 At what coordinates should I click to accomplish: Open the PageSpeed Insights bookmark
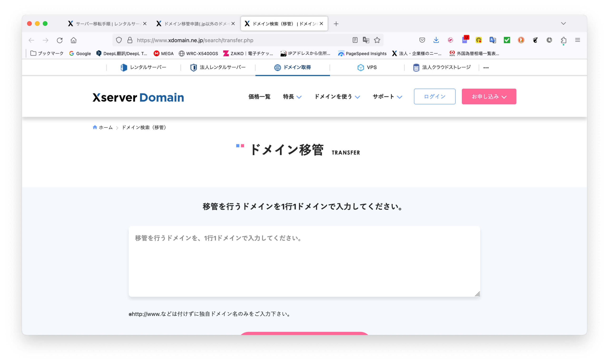(362, 53)
